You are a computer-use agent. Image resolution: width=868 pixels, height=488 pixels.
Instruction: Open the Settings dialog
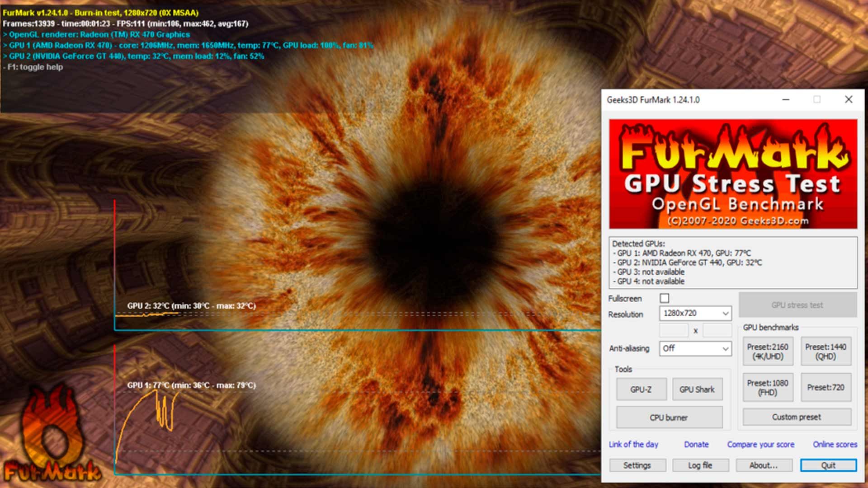637,465
